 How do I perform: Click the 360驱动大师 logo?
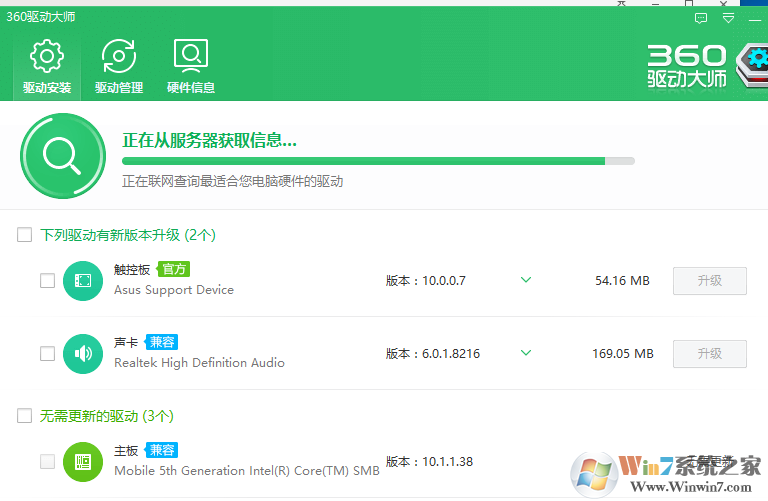pos(688,67)
